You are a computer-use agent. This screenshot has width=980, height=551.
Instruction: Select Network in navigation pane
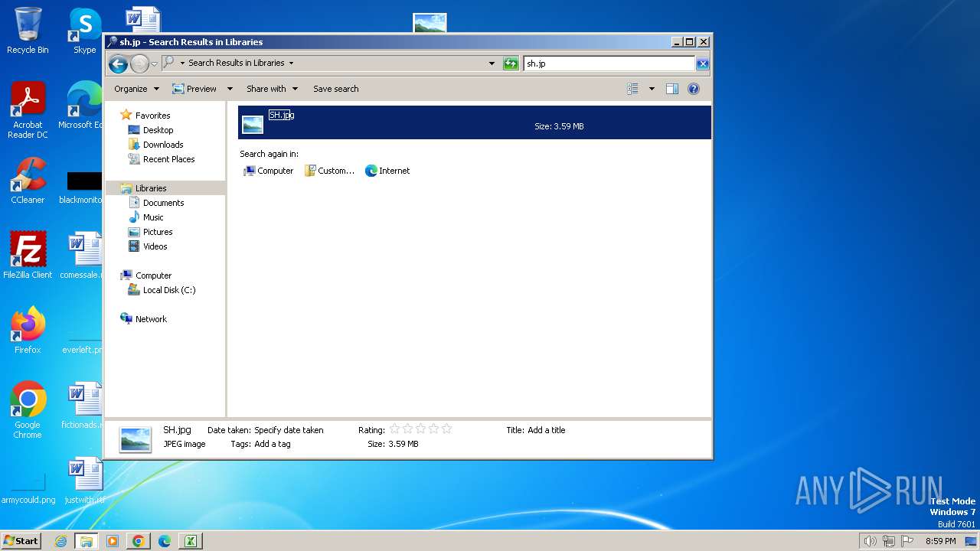[151, 319]
